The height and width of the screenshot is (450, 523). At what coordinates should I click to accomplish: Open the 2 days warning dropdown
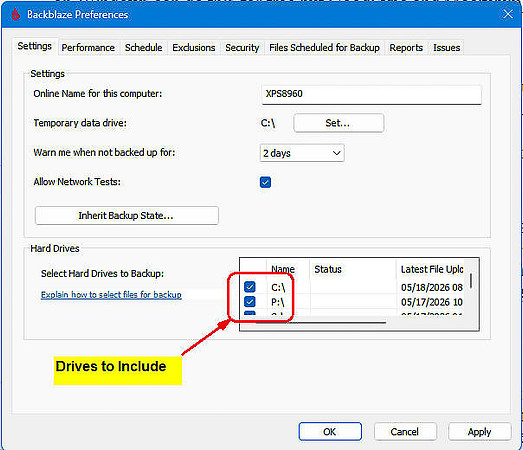[302, 153]
